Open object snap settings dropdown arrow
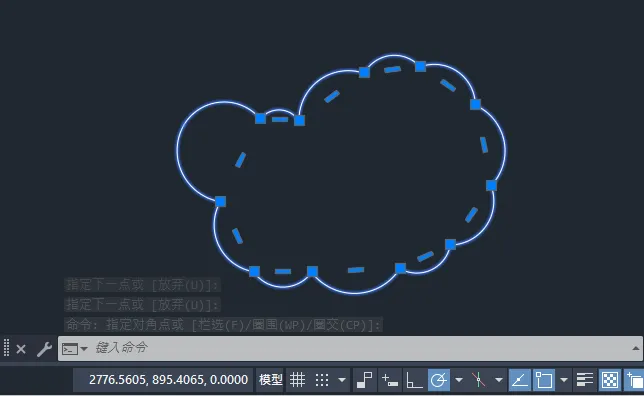The width and height of the screenshot is (644, 396). 564,380
